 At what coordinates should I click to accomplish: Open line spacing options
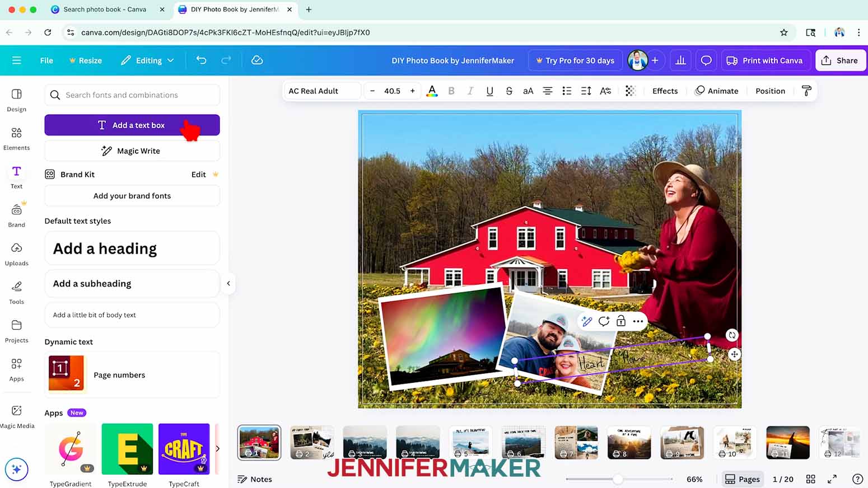point(586,91)
